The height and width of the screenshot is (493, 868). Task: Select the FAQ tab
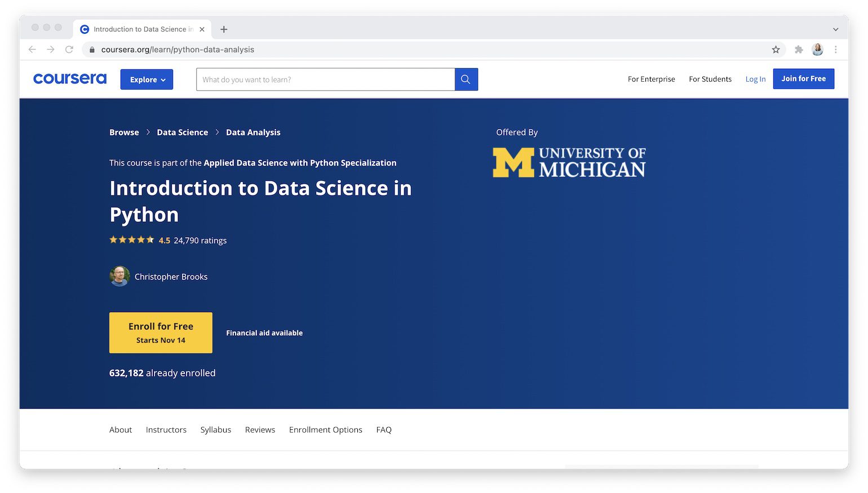(x=384, y=429)
